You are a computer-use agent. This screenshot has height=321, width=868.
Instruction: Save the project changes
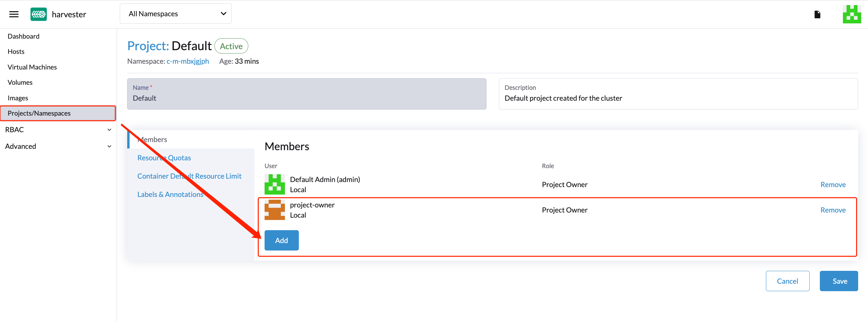[838, 281]
